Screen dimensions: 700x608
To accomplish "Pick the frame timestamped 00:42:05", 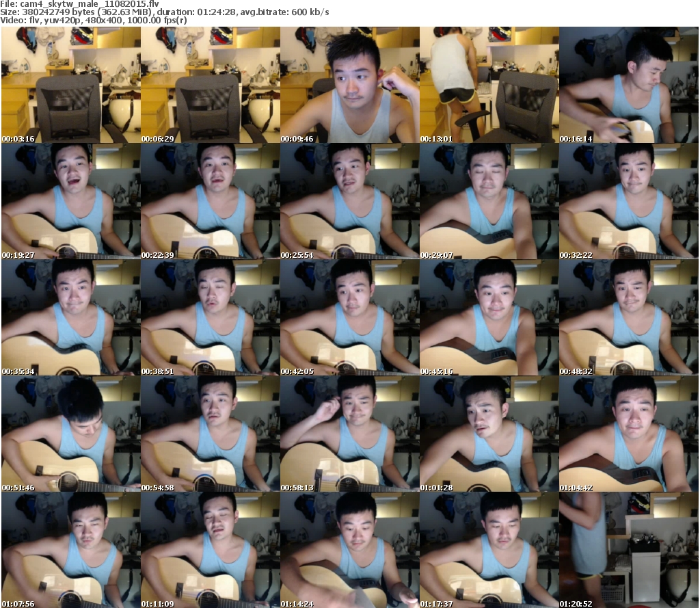I will click(x=350, y=317).
